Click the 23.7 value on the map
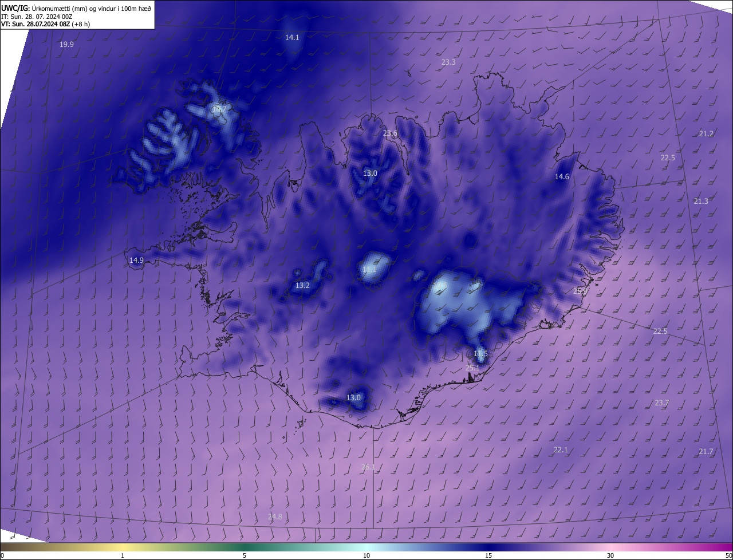The height and width of the screenshot is (560, 733). pyautogui.click(x=661, y=403)
